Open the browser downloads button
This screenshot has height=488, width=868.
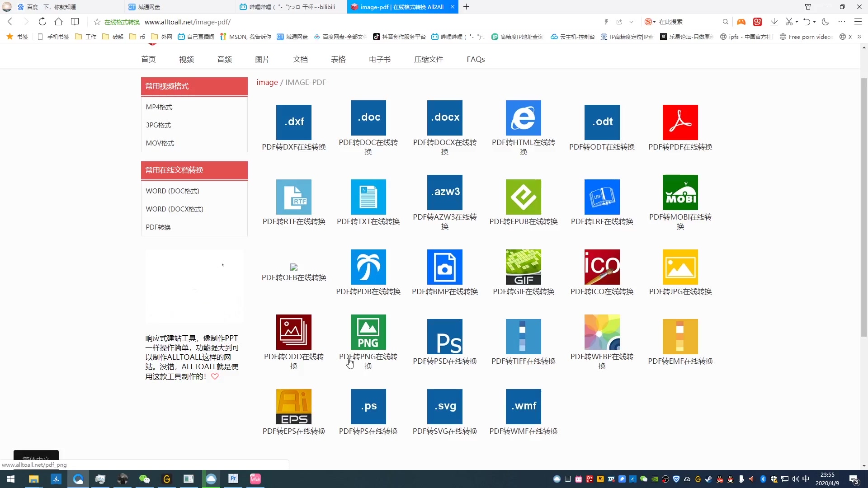point(774,22)
